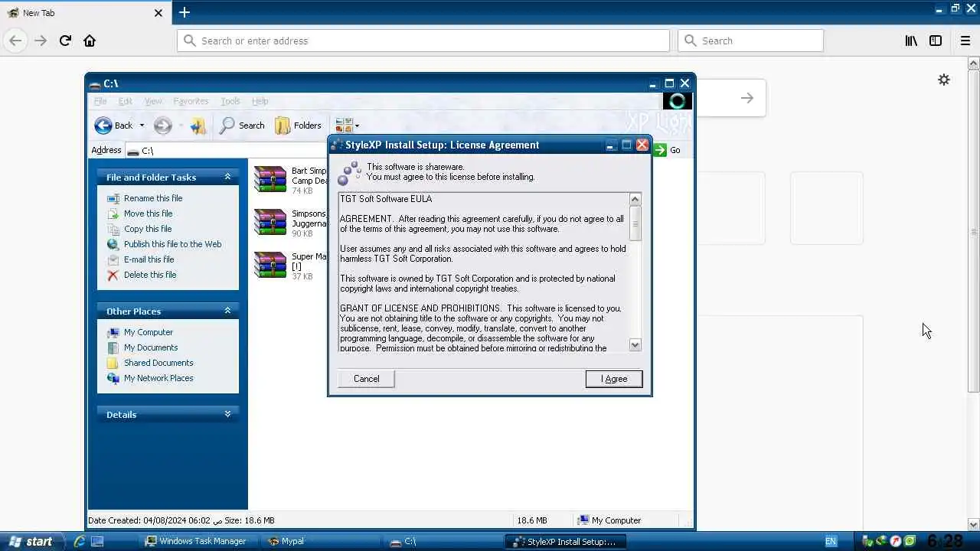Click I Agree in license dialog
Image resolution: width=980 pixels, height=551 pixels.
(x=614, y=379)
